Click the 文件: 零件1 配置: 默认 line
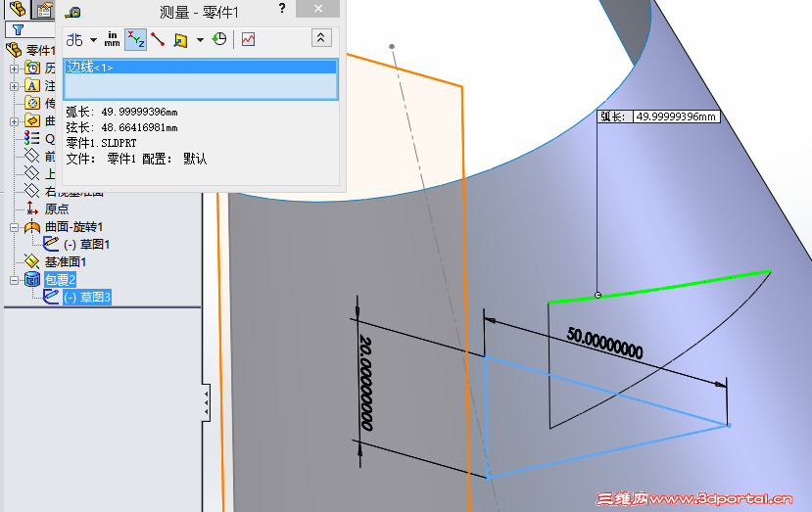The height and width of the screenshot is (512, 812). [x=137, y=159]
